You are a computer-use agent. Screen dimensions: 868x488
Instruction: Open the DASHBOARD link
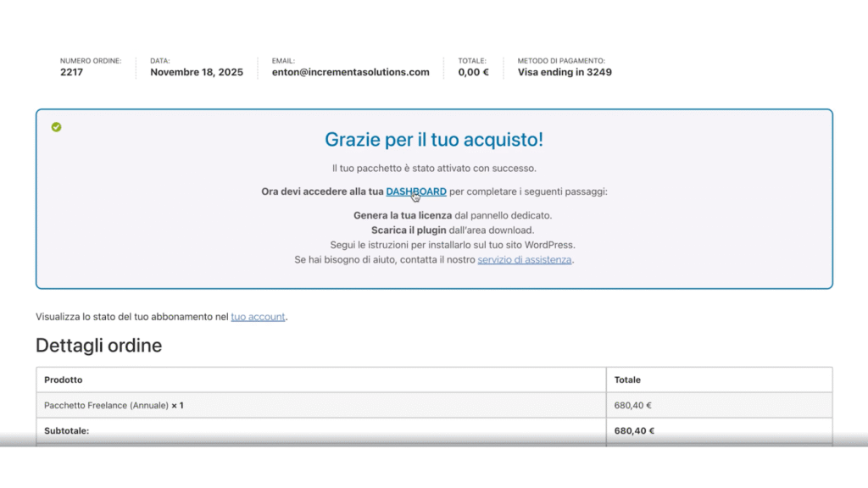415,191
